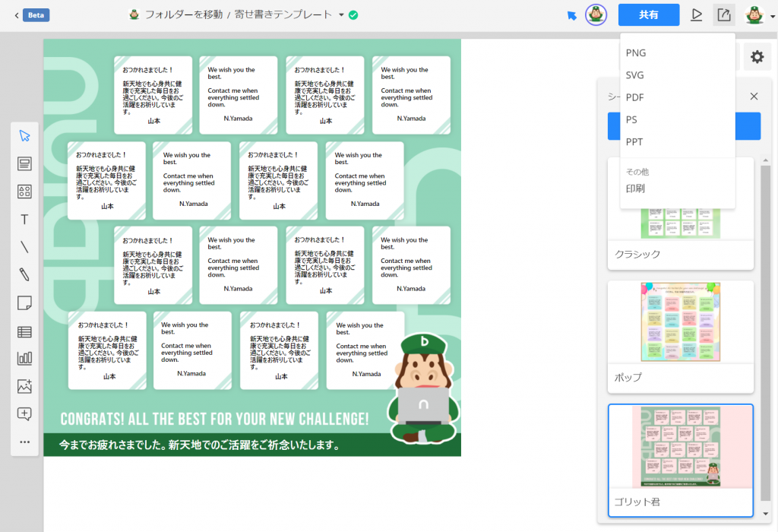Viewport: 778px width, 532px height.
Task: Expand the more tools ellipsis menu
Action: click(24, 442)
